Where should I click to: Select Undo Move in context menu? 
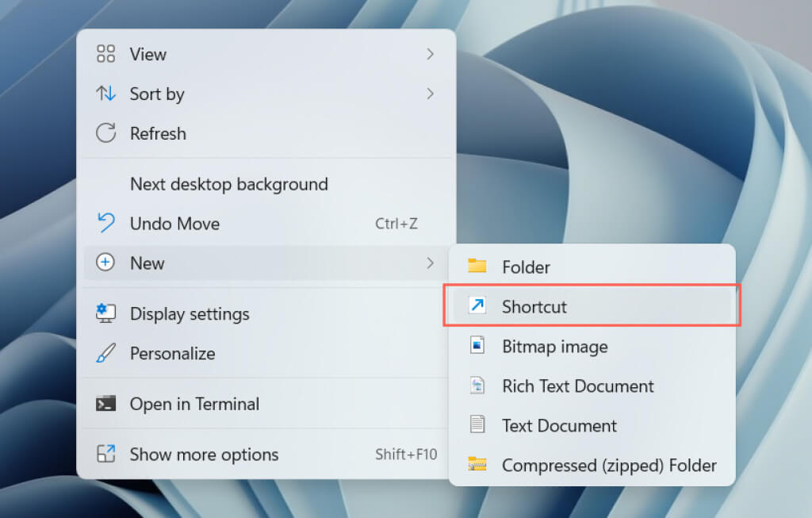[x=266, y=224]
